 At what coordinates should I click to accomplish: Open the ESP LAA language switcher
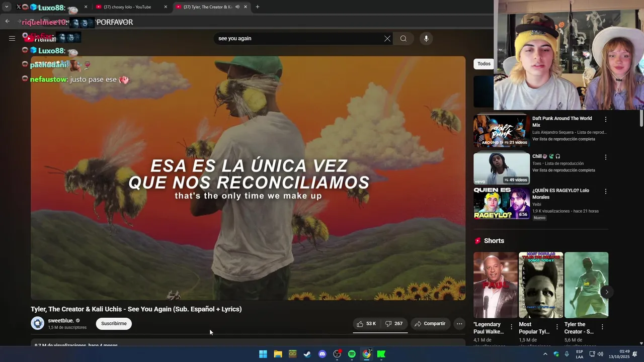pos(580,354)
